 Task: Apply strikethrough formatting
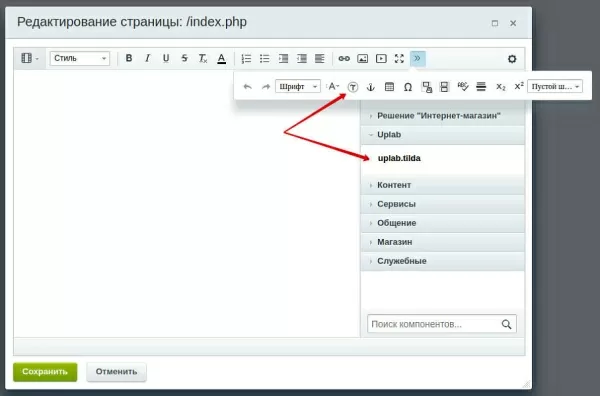pos(184,58)
